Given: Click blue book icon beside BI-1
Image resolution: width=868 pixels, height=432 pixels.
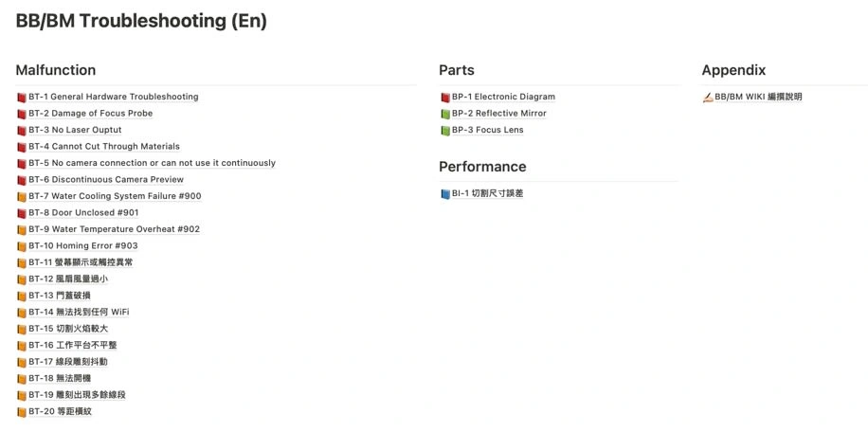Looking at the screenshot, I should [445, 194].
